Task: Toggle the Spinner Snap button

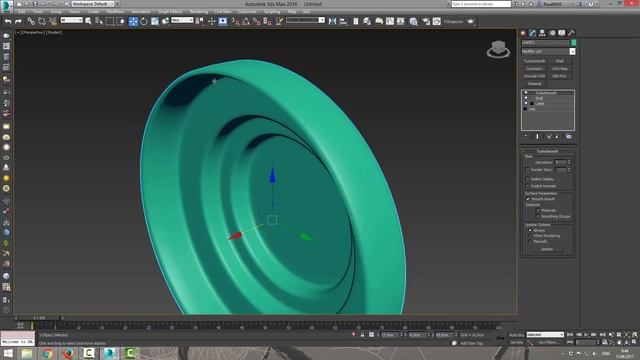Action: click(x=267, y=21)
